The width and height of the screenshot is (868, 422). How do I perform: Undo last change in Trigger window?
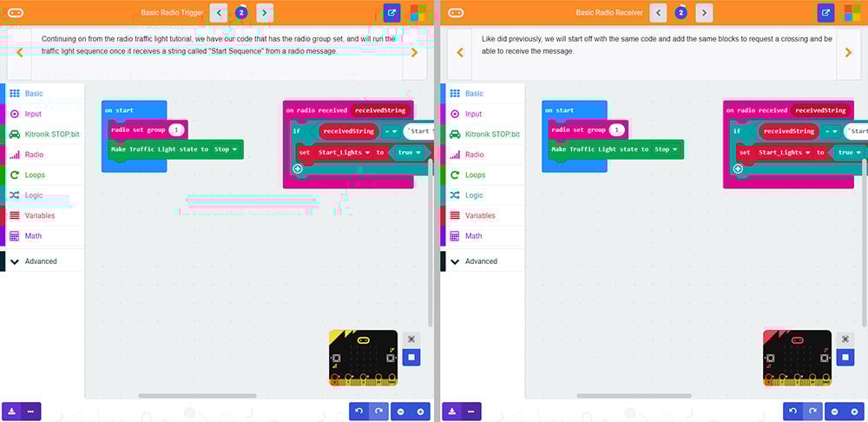[x=359, y=412]
